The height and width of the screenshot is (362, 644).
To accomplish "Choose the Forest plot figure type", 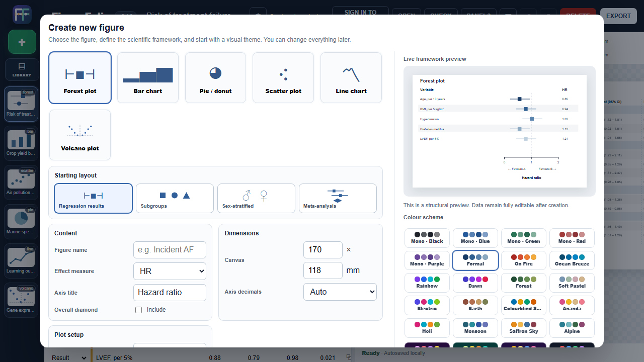I will coord(80,77).
